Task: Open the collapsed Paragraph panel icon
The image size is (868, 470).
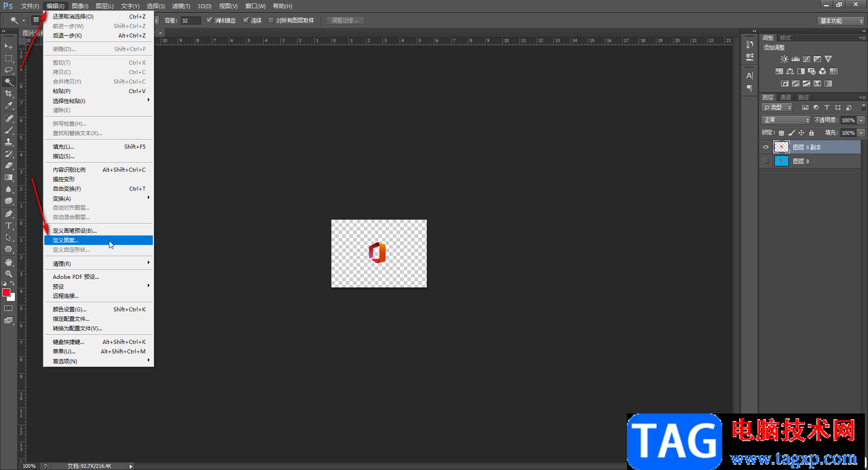Action: coord(750,88)
